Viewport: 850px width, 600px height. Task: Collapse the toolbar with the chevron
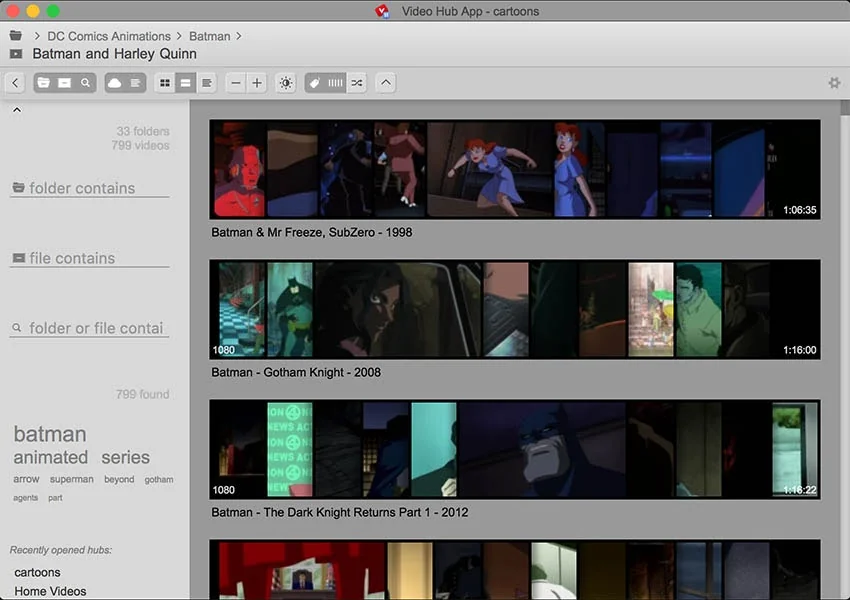pyautogui.click(x=385, y=83)
